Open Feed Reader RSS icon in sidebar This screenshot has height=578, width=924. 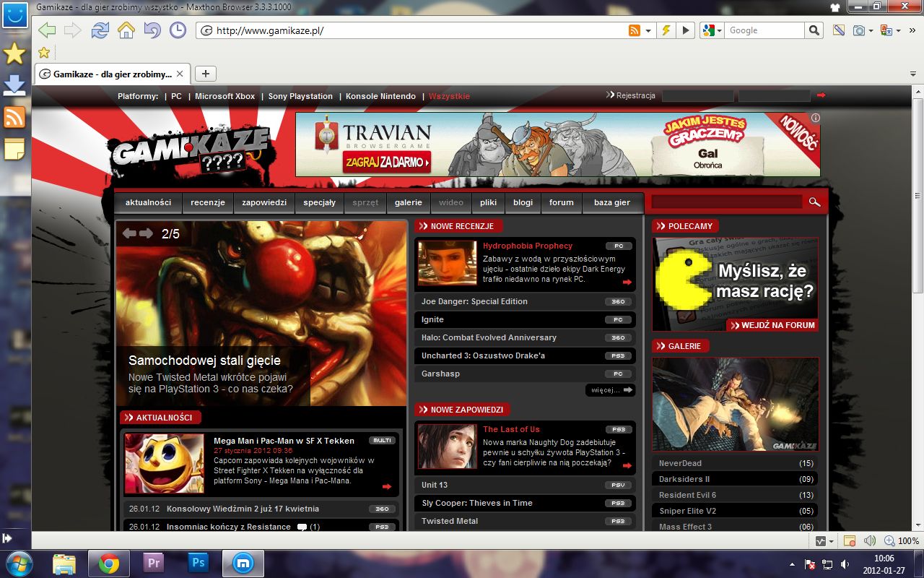[x=14, y=117]
